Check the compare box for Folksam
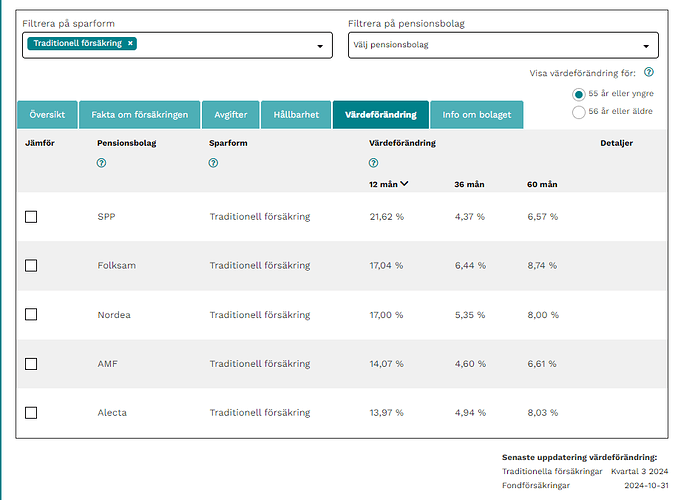The image size is (678, 500). pos(31,266)
